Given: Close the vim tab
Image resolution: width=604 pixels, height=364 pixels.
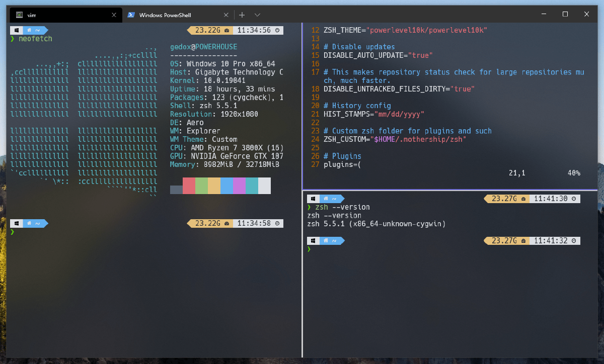Looking at the screenshot, I should (x=114, y=15).
